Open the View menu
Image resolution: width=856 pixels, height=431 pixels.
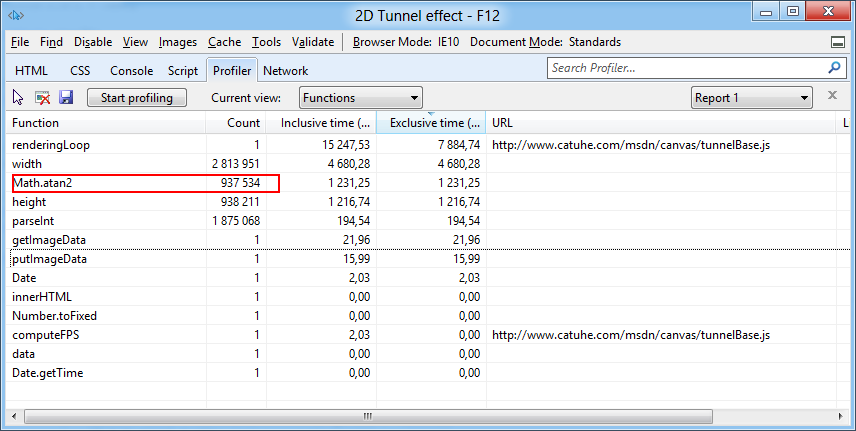[135, 42]
